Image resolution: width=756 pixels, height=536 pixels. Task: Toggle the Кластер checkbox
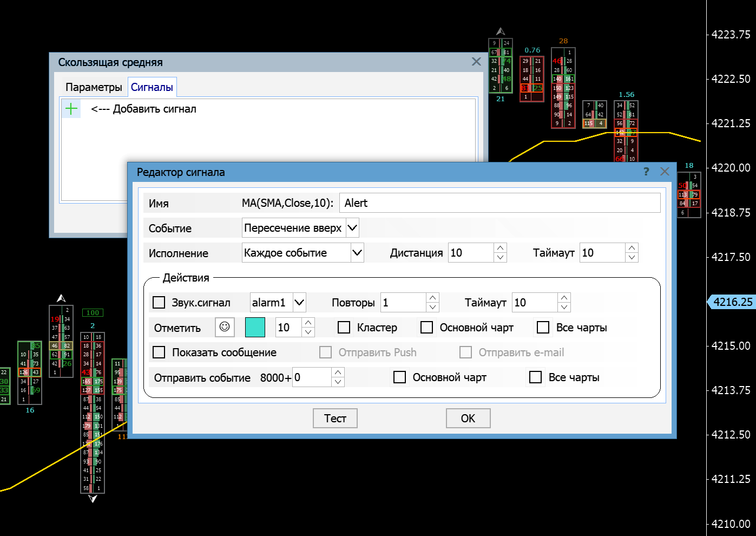click(344, 328)
